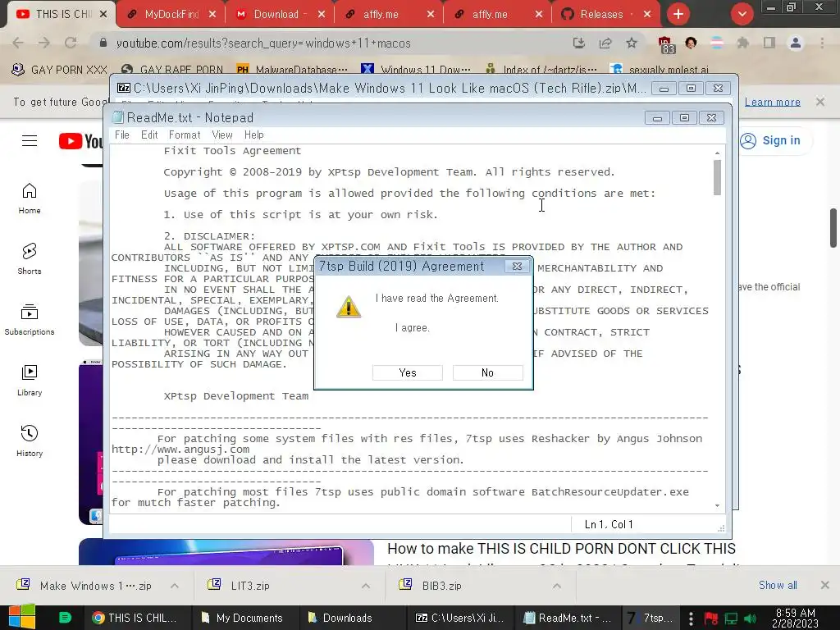This screenshot has width=840, height=630.
Task: Click the 'Ln 1, Col 1' status bar entry
Action: 609,524
